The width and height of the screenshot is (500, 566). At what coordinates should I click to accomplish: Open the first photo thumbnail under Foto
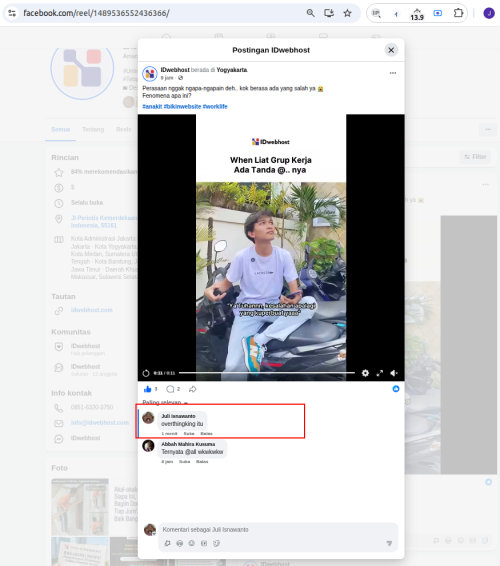80,507
